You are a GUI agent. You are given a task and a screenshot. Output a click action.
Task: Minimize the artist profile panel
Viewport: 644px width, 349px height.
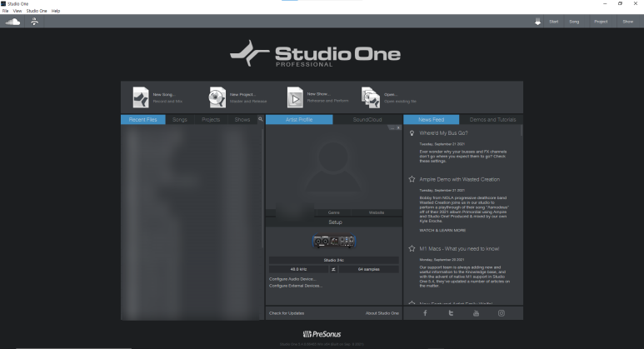click(x=392, y=127)
